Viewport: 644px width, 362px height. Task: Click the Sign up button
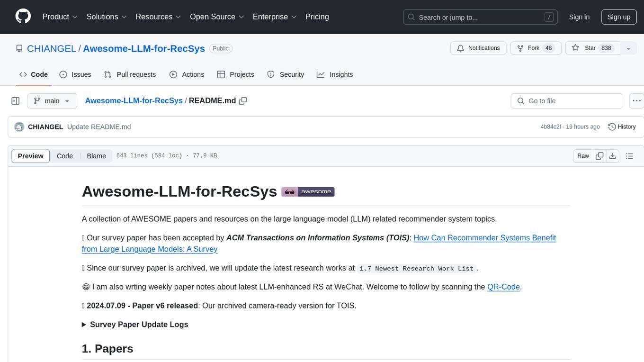point(619,17)
